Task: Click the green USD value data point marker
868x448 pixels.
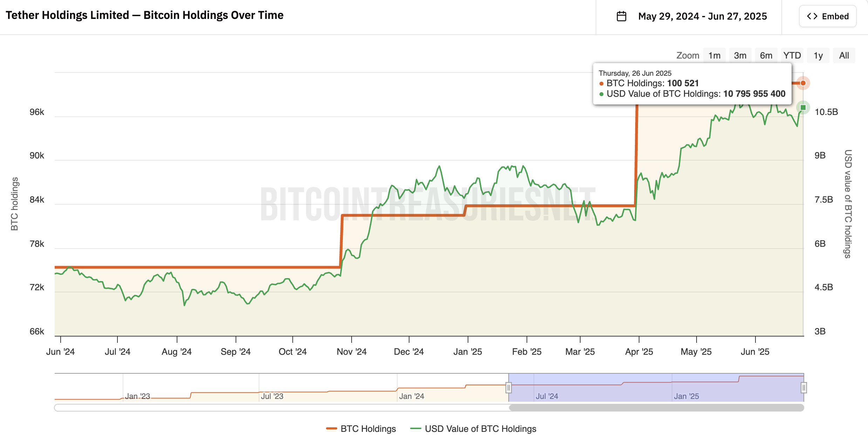Action: pyautogui.click(x=803, y=107)
